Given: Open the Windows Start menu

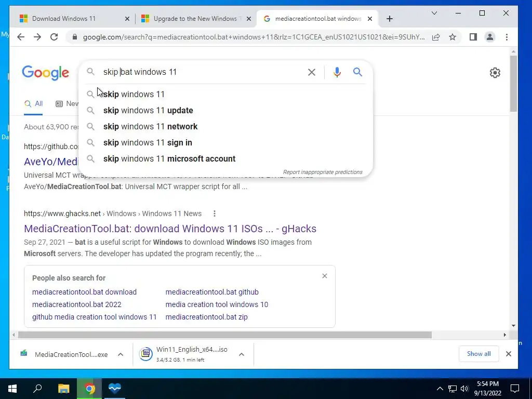Looking at the screenshot, I should [x=12, y=388].
